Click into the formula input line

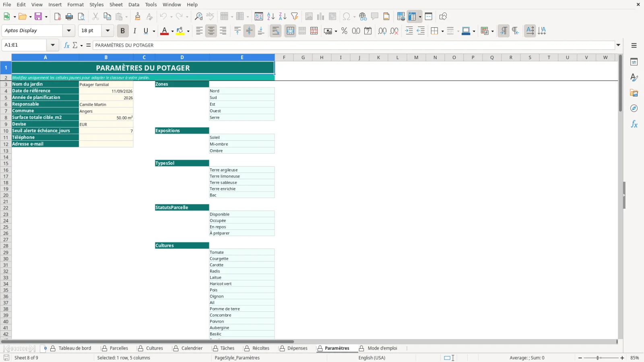[x=354, y=45]
